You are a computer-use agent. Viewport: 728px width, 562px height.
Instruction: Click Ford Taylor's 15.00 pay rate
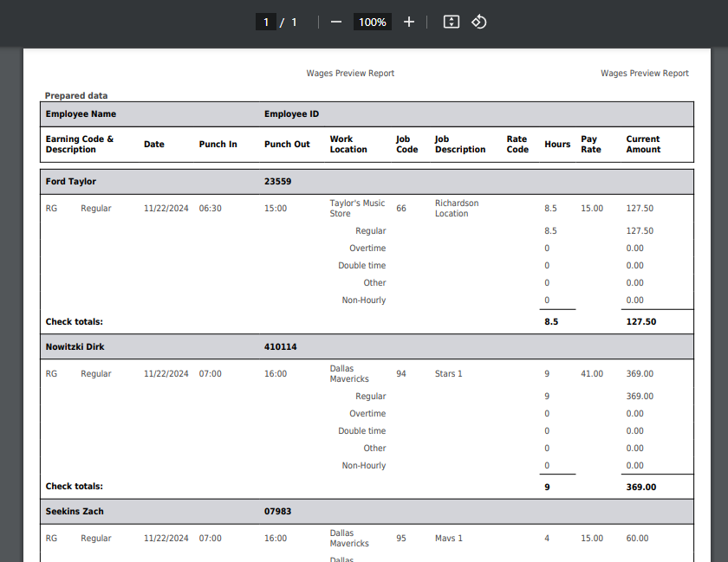[592, 209]
